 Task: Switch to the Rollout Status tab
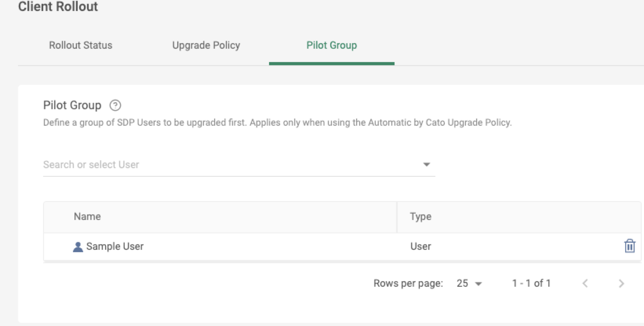[x=80, y=45]
